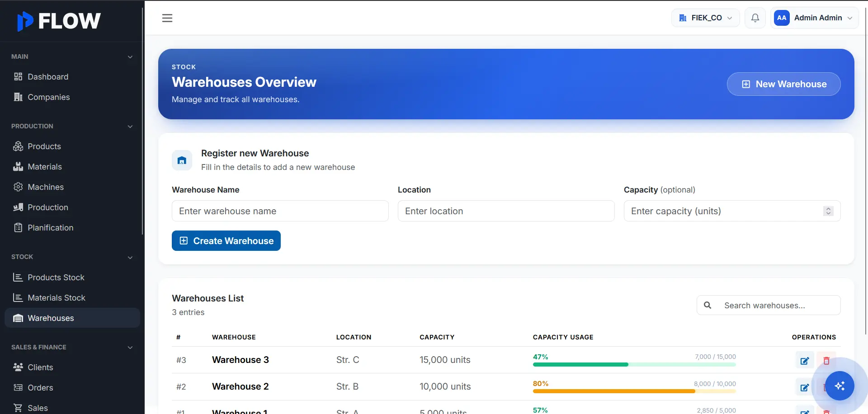
Task: Click the '10,000 units' capacity cell
Action: [445, 386]
